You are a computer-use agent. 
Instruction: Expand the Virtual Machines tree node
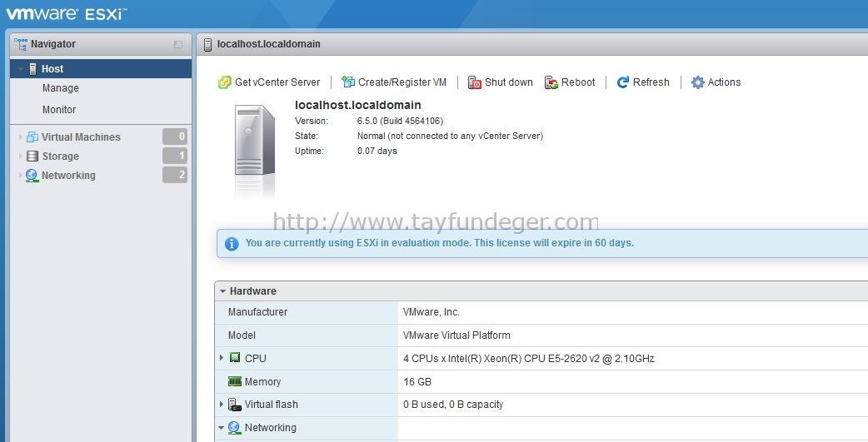(21, 137)
